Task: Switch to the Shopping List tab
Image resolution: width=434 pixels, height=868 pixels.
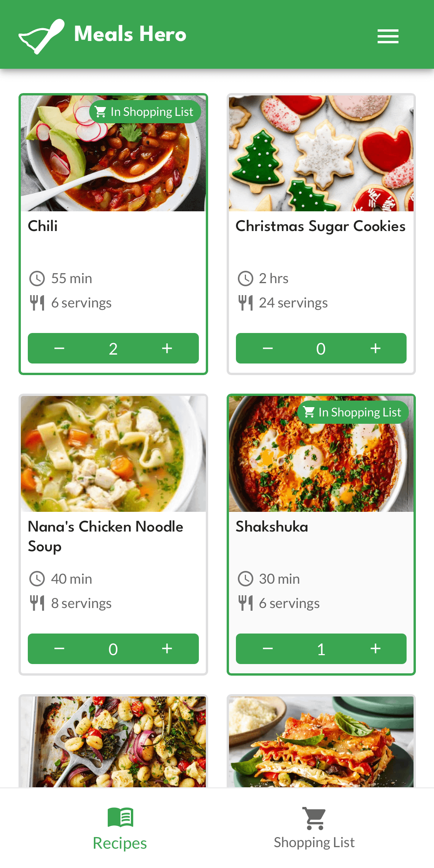Action: point(314,828)
